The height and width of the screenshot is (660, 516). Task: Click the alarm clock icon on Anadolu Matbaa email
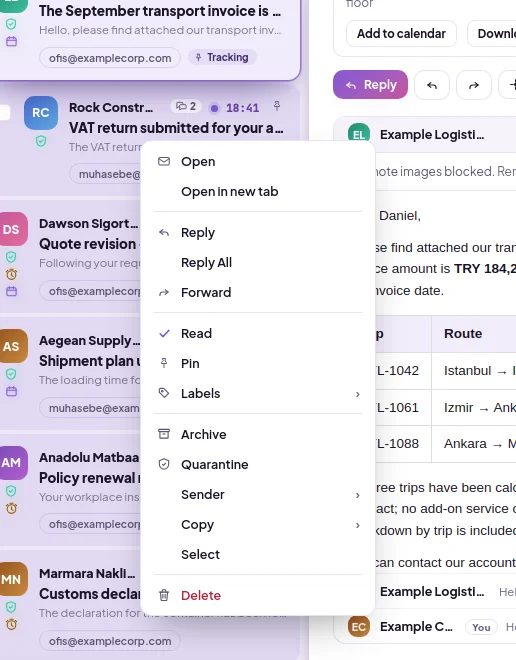(11, 508)
